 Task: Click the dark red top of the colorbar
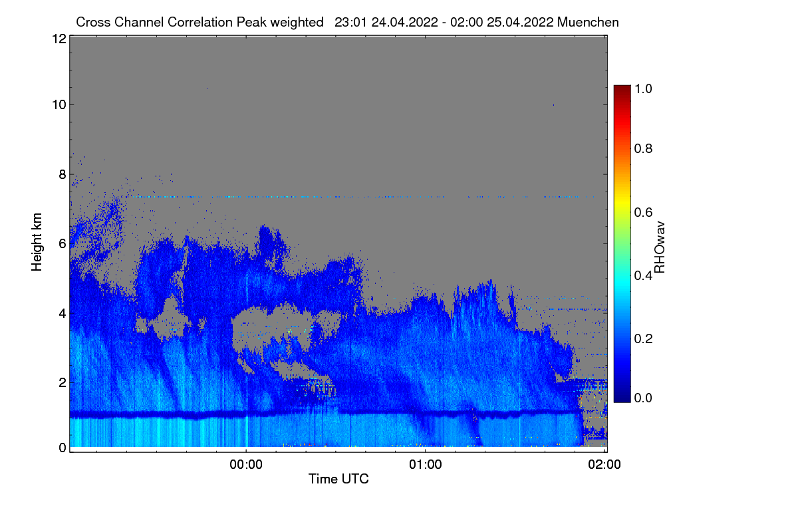pyautogui.click(x=621, y=90)
